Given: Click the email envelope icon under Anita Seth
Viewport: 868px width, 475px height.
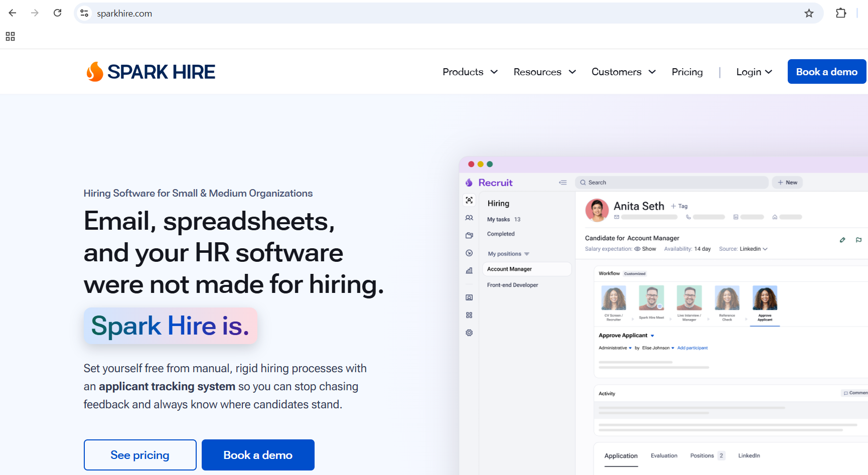Looking at the screenshot, I should coord(617,217).
